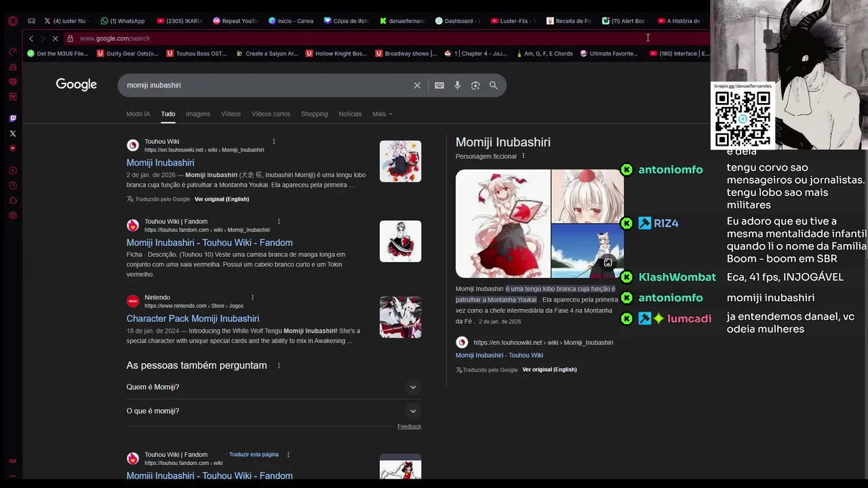868x488 pixels.
Task: Open sidebar history clock icon
Action: click(x=12, y=186)
